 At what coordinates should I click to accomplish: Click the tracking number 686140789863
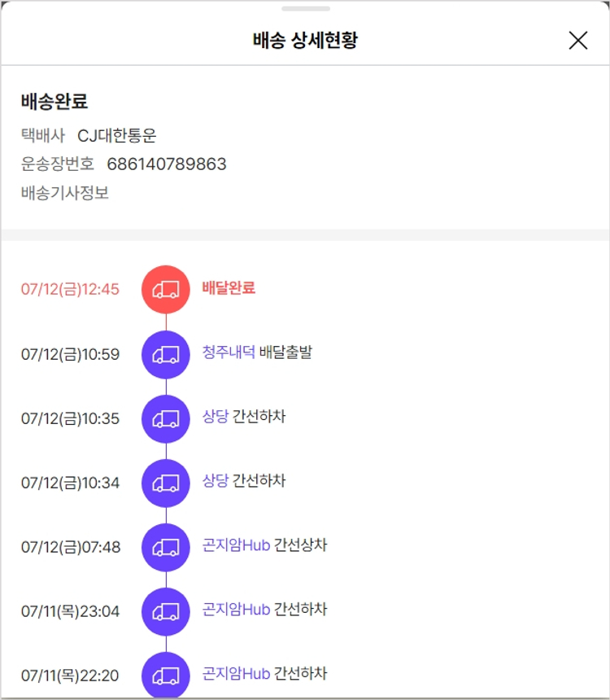pyautogui.click(x=167, y=164)
